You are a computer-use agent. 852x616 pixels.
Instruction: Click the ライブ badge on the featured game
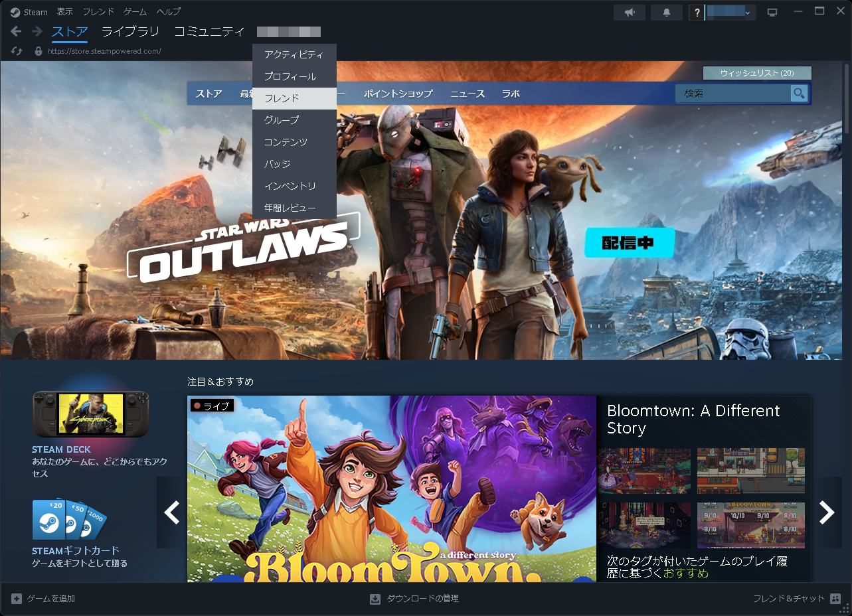click(x=212, y=406)
